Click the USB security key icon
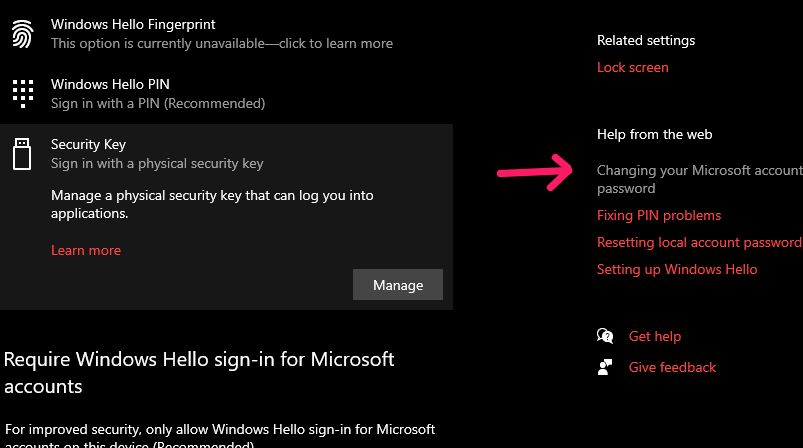 (x=22, y=153)
